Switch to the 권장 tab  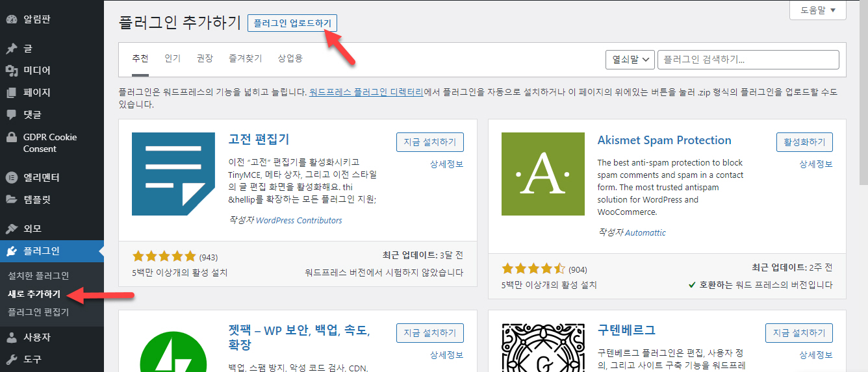click(x=205, y=58)
